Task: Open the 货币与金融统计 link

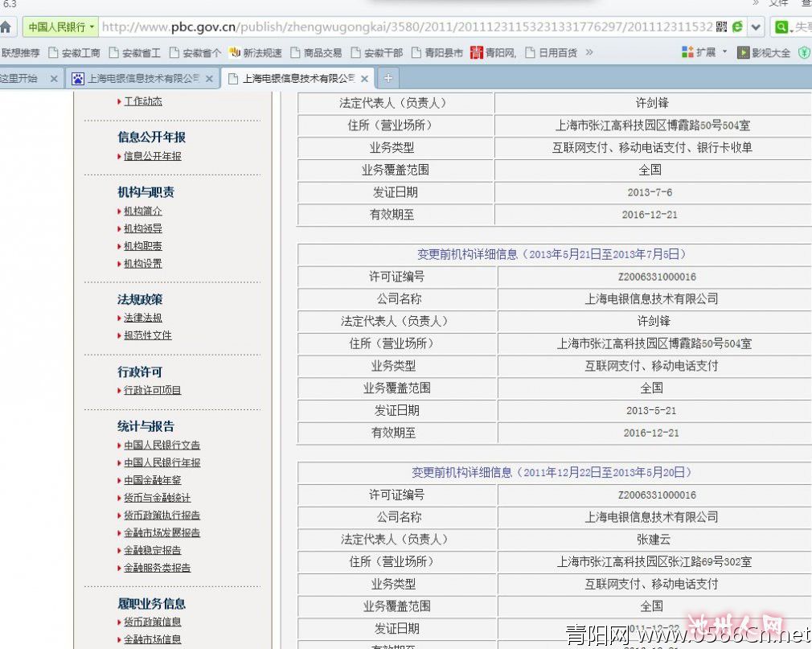Action: point(158,498)
